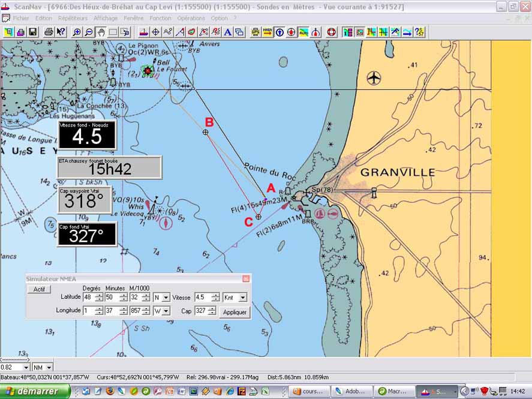Switch to the 'Adob...' taskbar window
Image resolution: width=532 pixels, height=399 pixels.
[351, 391]
